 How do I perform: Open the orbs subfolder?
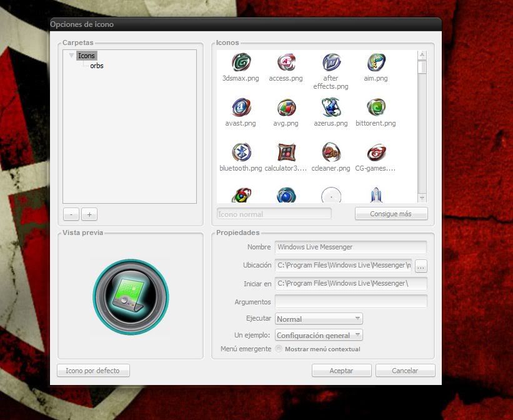click(x=97, y=66)
